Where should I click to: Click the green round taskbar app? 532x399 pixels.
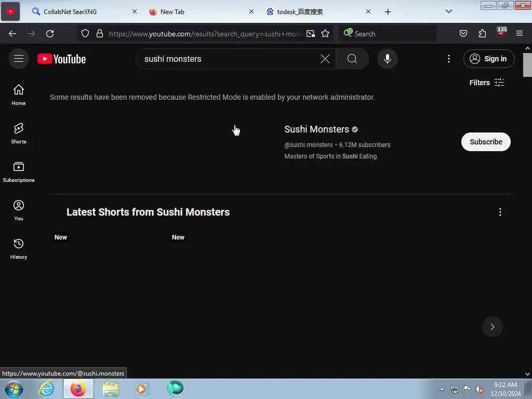(x=175, y=388)
